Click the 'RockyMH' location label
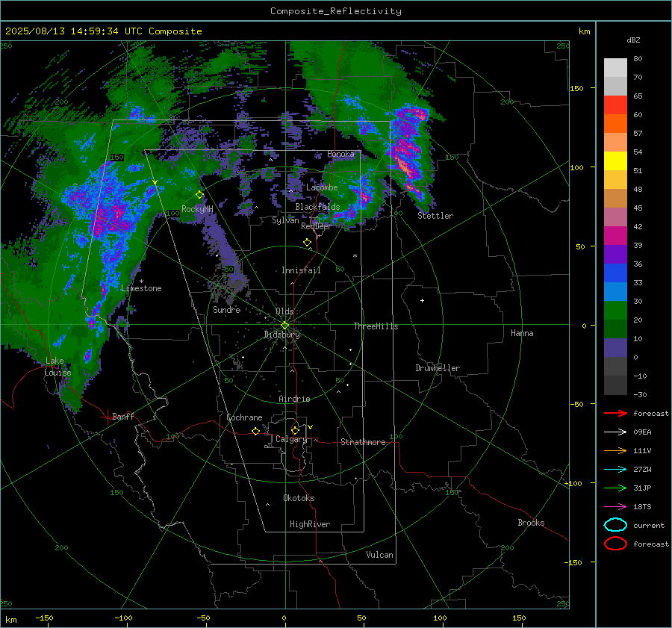This screenshot has height=628, width=672. pos(197,209)
